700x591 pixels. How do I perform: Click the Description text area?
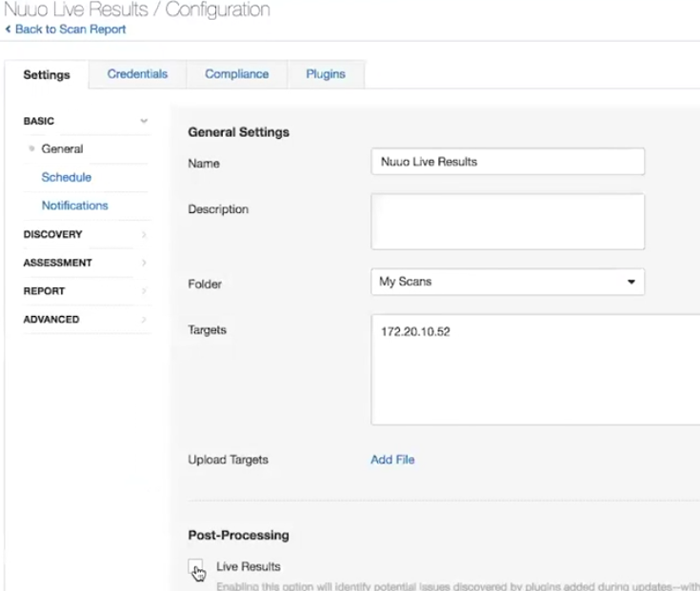pos(508,221)
